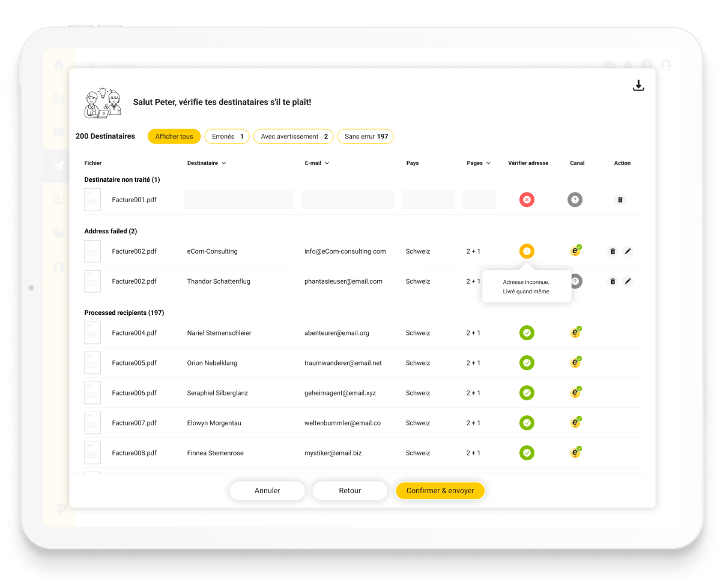Image resolution: width=723 pixels, height=588 pixels.
Task: Expand the Pages column sort arrow
Action: pyautogui.click(x=488, y=163)
